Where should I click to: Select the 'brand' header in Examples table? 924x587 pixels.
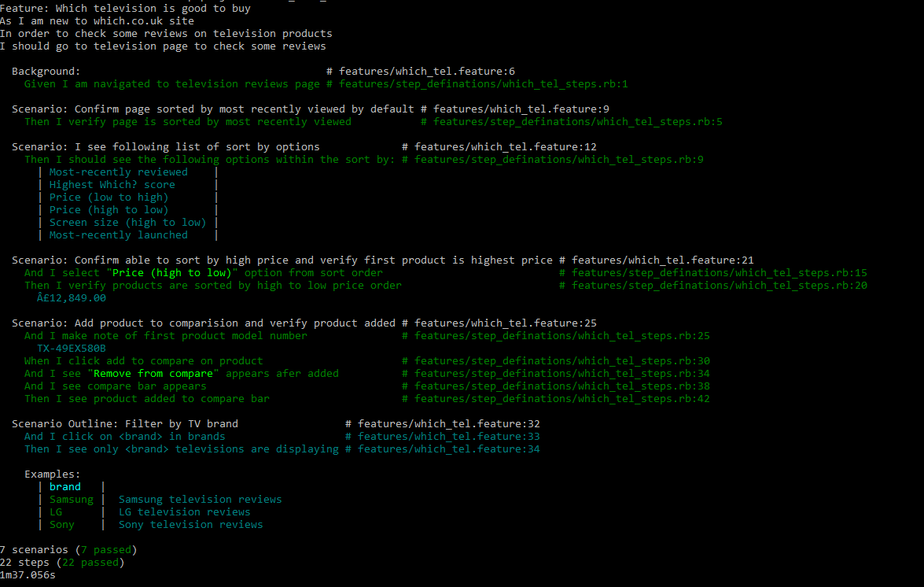tap(64, 486)
